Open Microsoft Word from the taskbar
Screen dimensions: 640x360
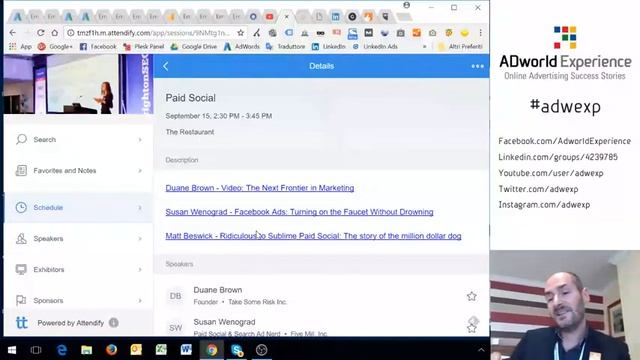[186, 350]
